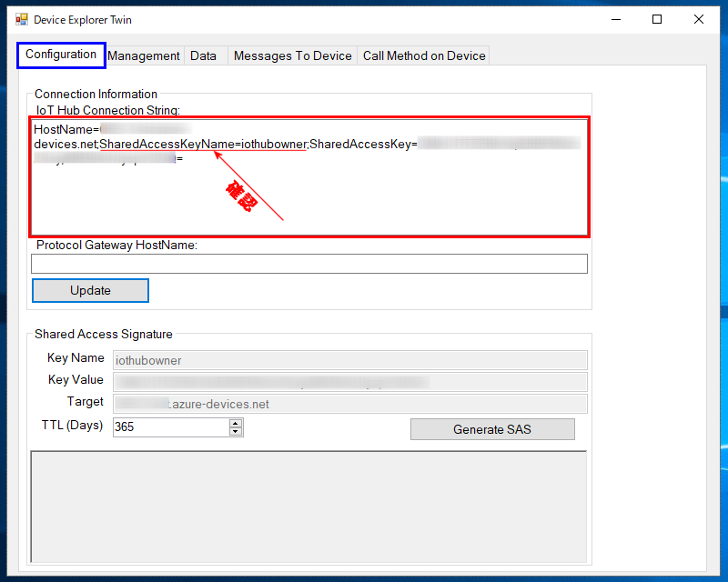Click the empty SAS output text area

(308, 507)
